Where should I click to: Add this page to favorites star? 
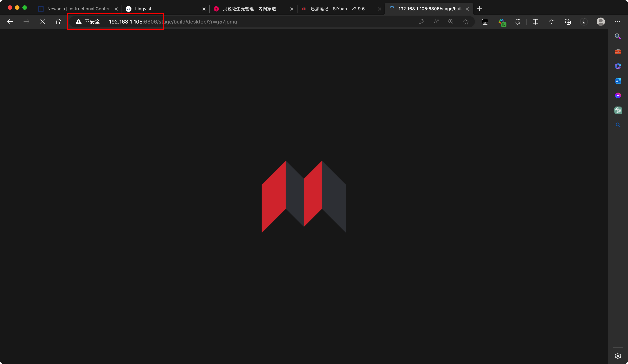point(465,22)
